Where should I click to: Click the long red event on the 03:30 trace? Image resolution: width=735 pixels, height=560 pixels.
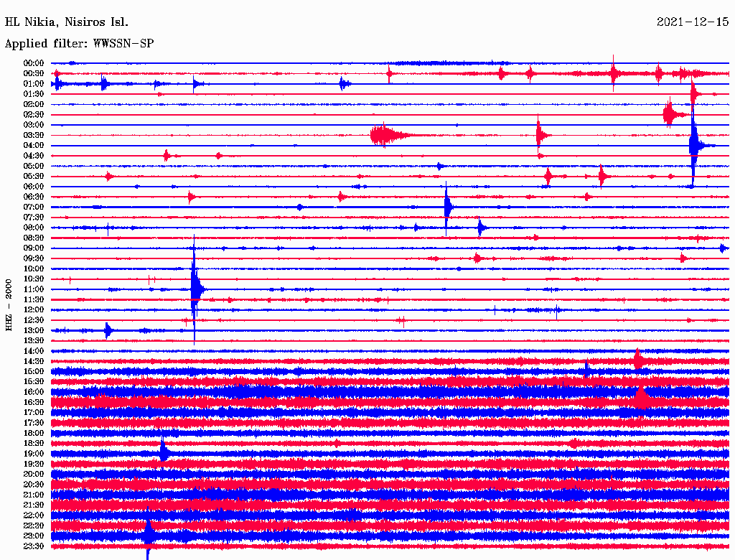[x=384, y=135]
